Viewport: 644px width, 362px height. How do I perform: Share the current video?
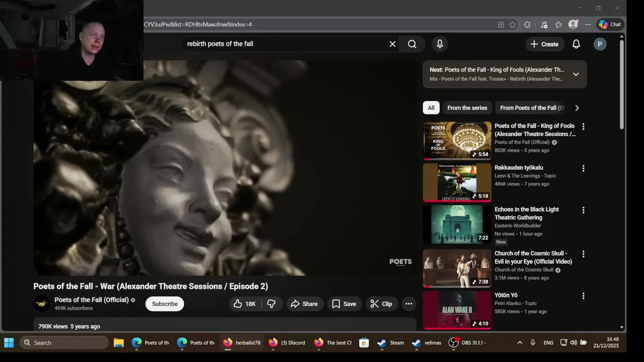[x=304, y=304]
